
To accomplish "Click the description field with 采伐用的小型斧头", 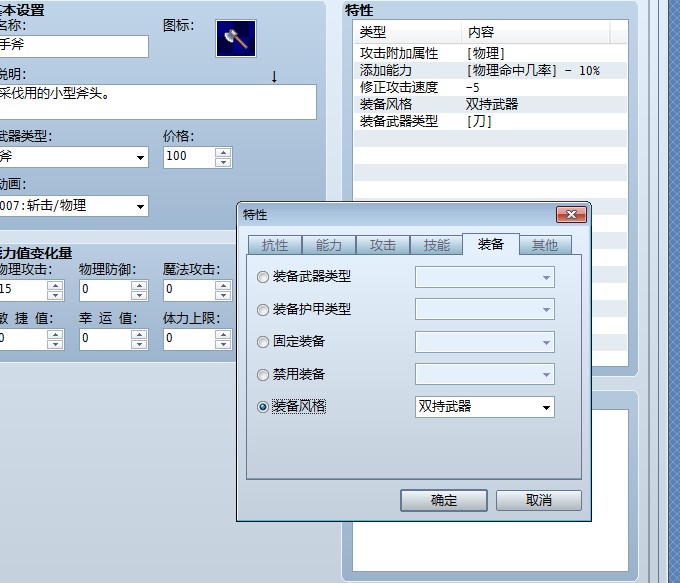I will click(158, 102).
